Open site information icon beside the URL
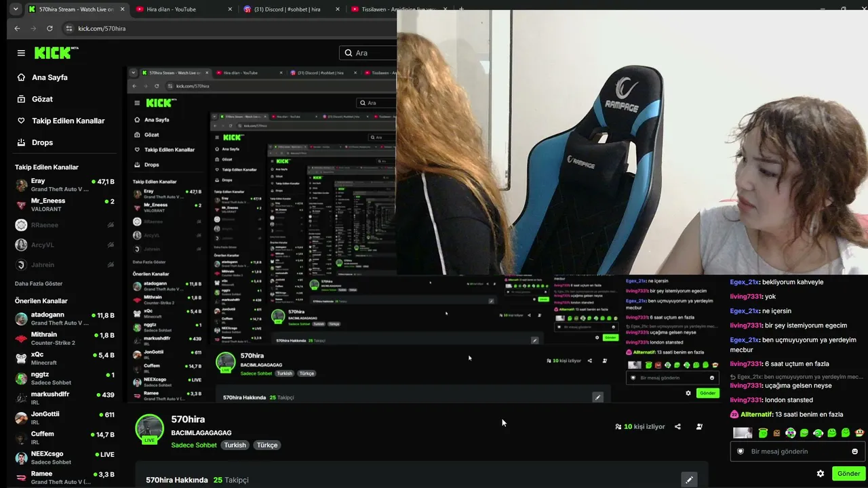 tap(68, 28)
